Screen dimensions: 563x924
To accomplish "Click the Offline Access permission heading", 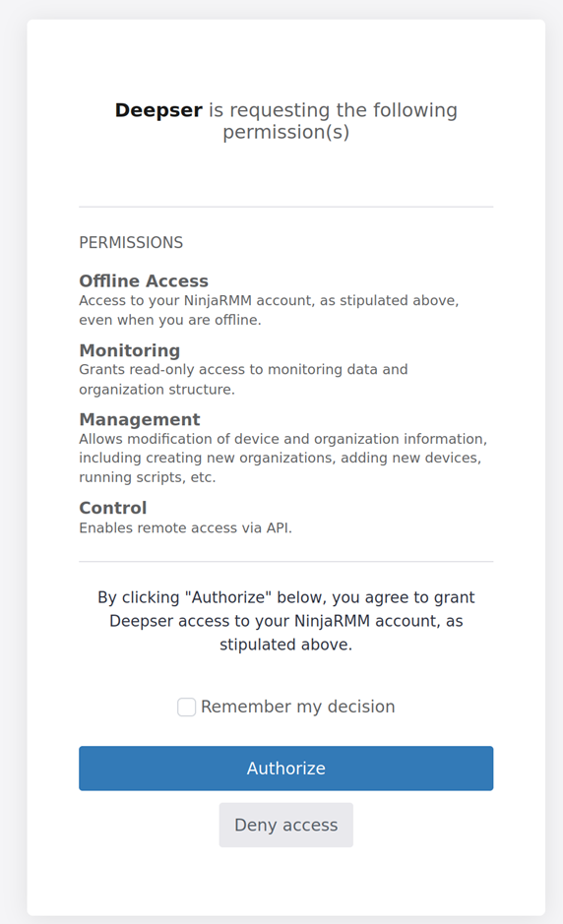I will coord(144,280).
